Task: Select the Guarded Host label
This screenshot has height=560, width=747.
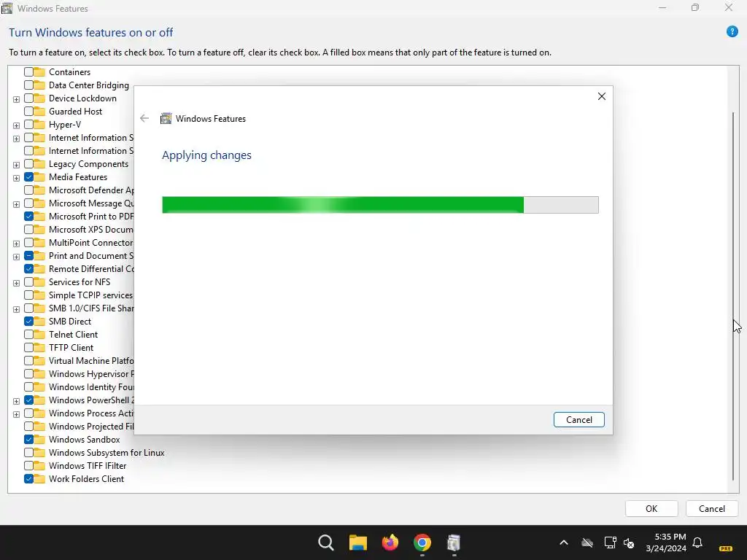Action: pyautogui.click(x=75, y=112)
